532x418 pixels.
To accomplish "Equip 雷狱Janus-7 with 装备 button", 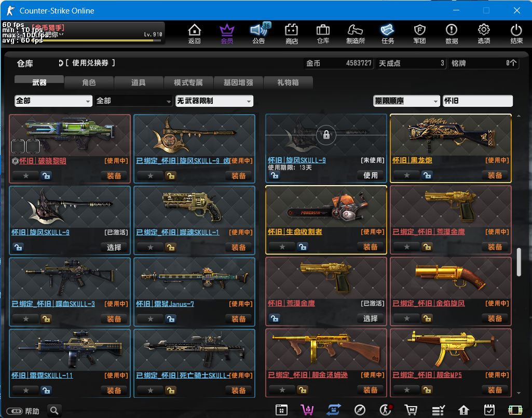I will click(238, 318).
